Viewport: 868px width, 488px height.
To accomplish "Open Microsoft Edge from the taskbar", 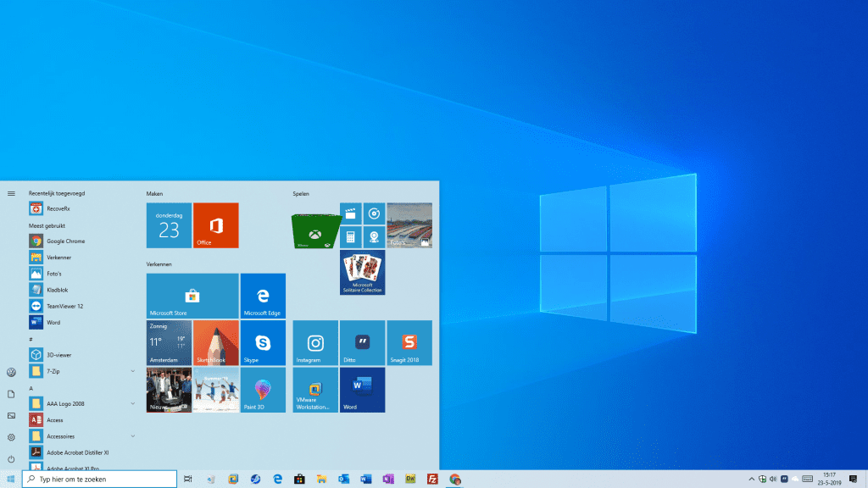I will (x=276, y=480).
